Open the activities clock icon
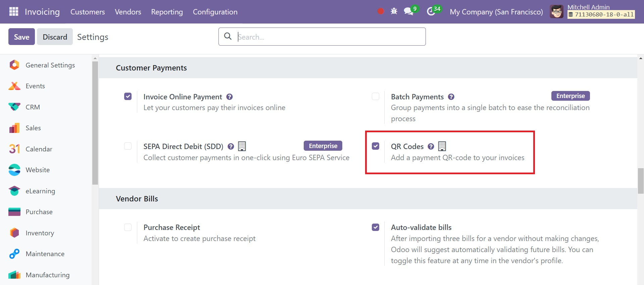 (x=431, y=12)
